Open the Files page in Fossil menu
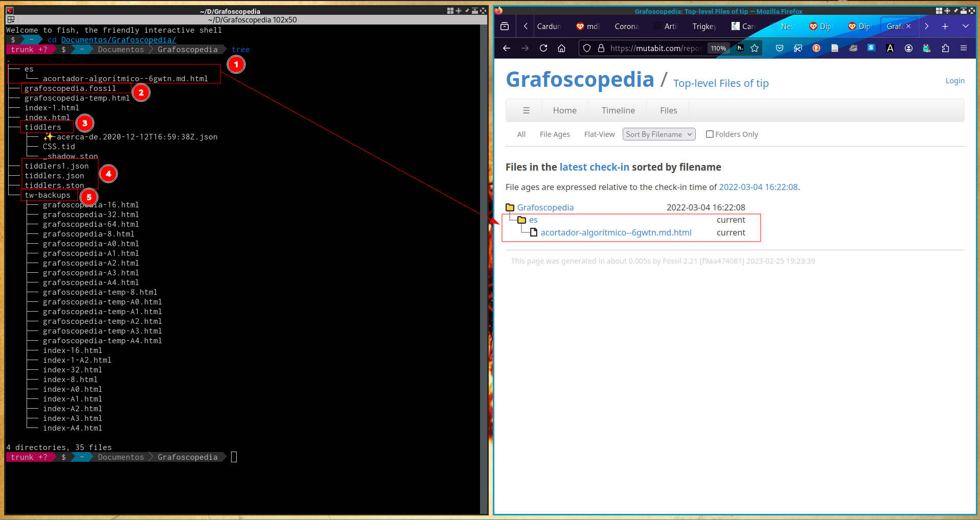The height and width of the screenshot is (520, 980). 668,110
